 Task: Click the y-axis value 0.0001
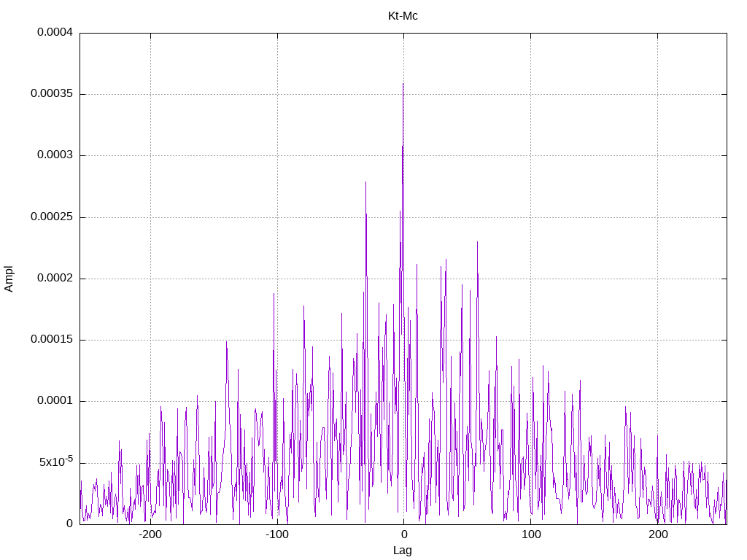(x=55, y=401)
